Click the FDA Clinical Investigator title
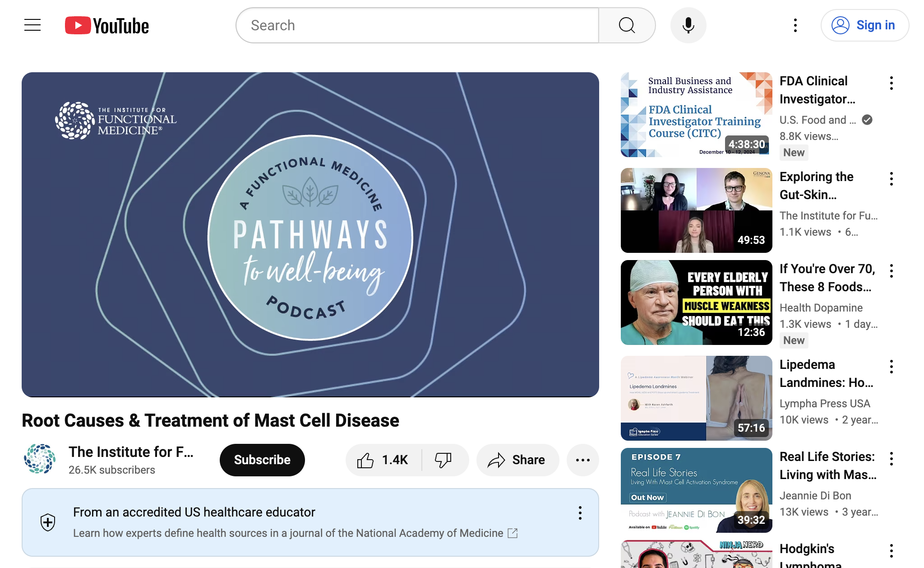 point(818,90)
